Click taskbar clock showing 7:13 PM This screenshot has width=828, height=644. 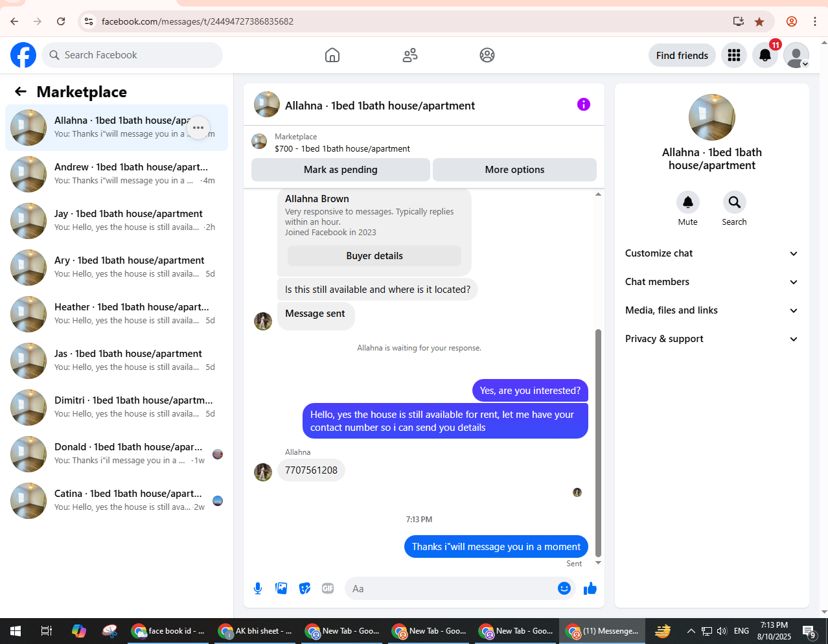(774, 630)
